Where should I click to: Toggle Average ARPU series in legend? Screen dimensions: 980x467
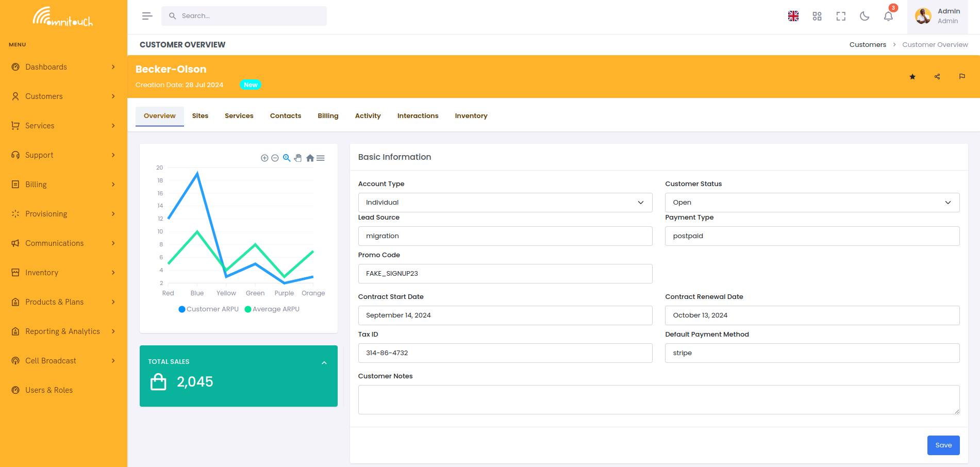pyautogui.click(x=272, y=309)
